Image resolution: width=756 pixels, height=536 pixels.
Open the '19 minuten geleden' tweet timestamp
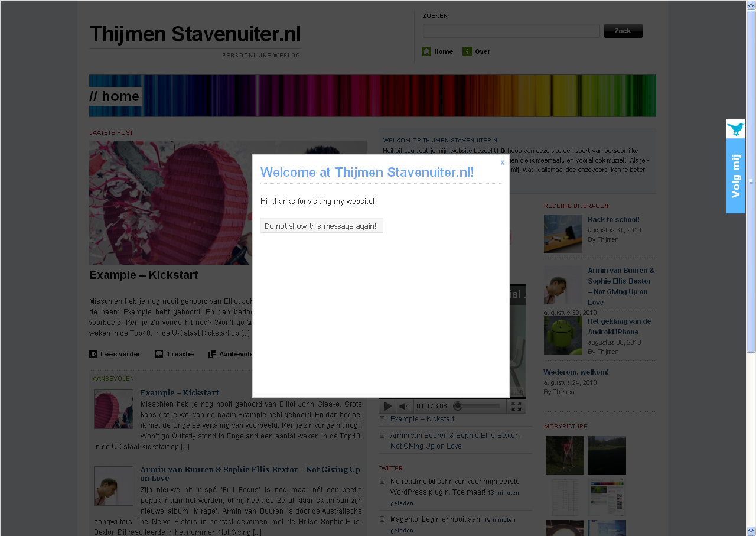click(x=453, y=525)
